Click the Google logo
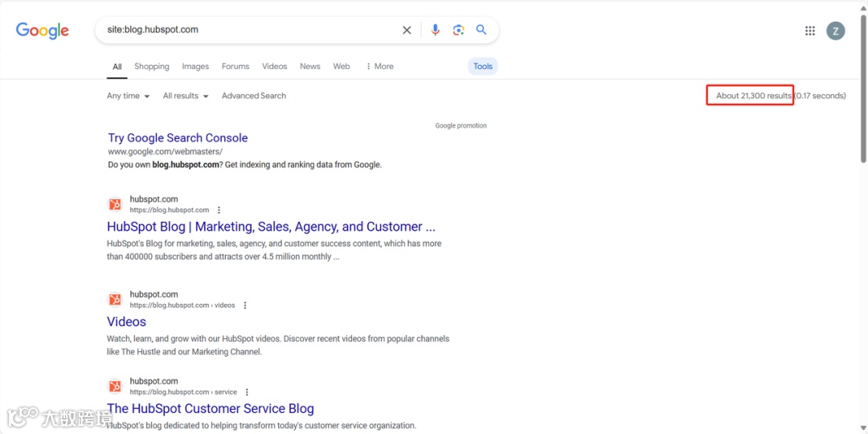Screen dimensions: 868x434 (x=43, y=31)
